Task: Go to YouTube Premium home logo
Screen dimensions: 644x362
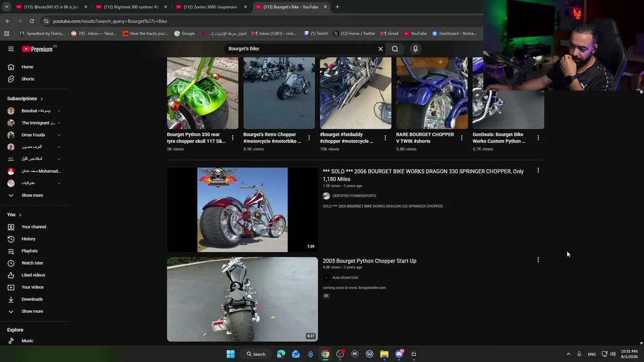Action: (x=37, y=49)
